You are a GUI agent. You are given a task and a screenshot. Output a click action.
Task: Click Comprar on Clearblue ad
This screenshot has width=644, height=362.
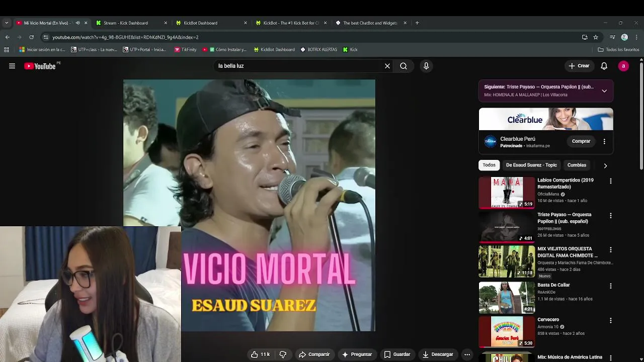[x=581, y=141]
